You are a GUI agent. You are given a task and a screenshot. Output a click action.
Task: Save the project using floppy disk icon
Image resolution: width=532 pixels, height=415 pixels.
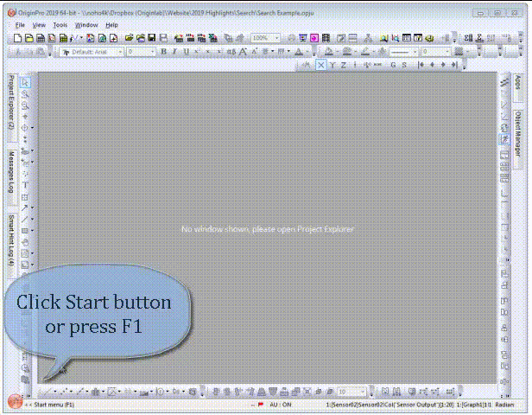152,38
